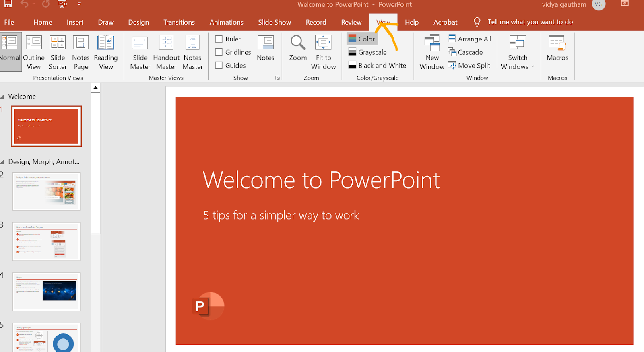Open the Handout Master view
Image resolution: width=644 pixels, height=352 pixels.
coord(166,52)
